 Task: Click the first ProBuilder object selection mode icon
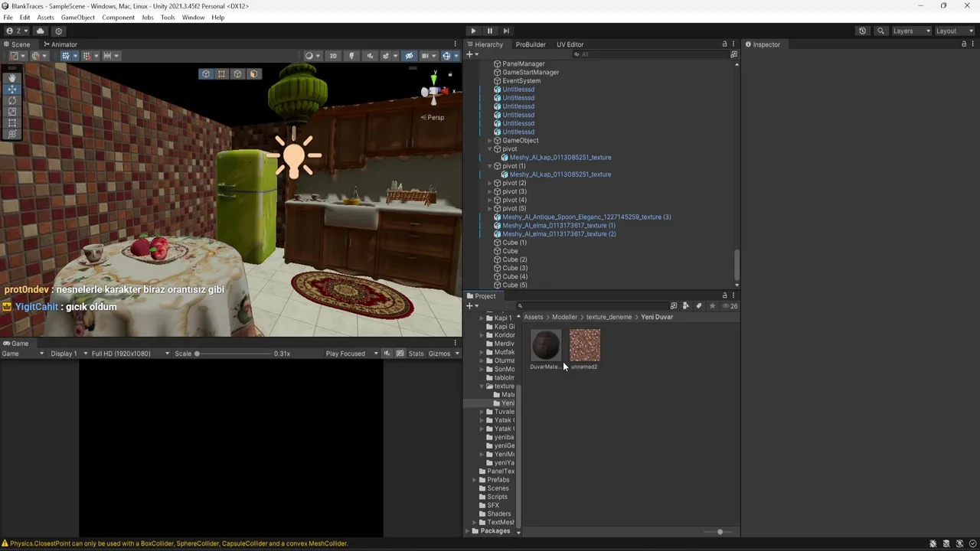[206, 73]
